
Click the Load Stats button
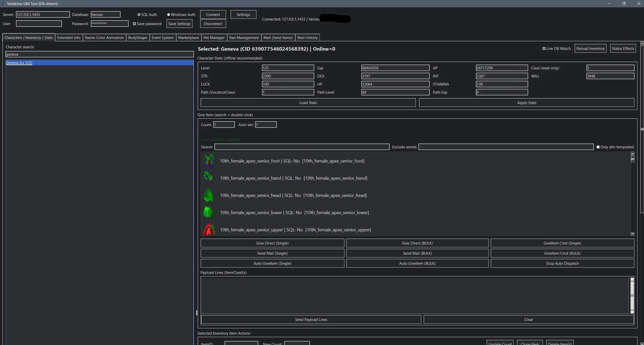[308, 103]
